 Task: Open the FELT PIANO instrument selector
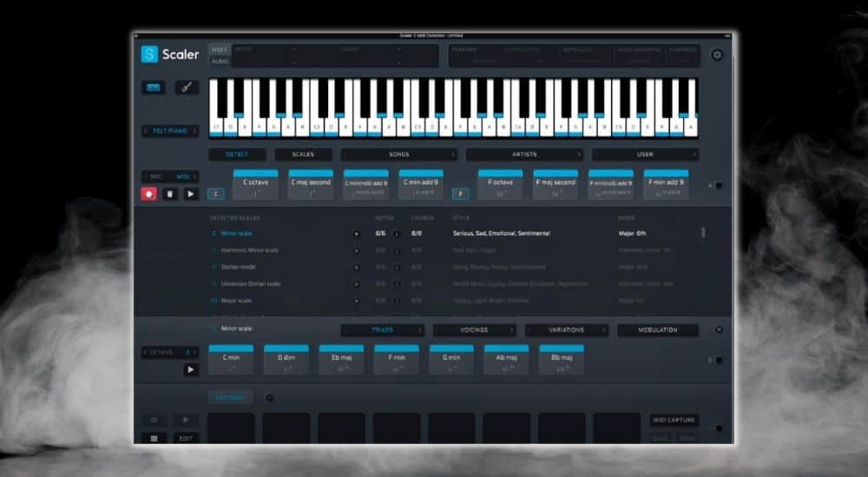(170, 131)
